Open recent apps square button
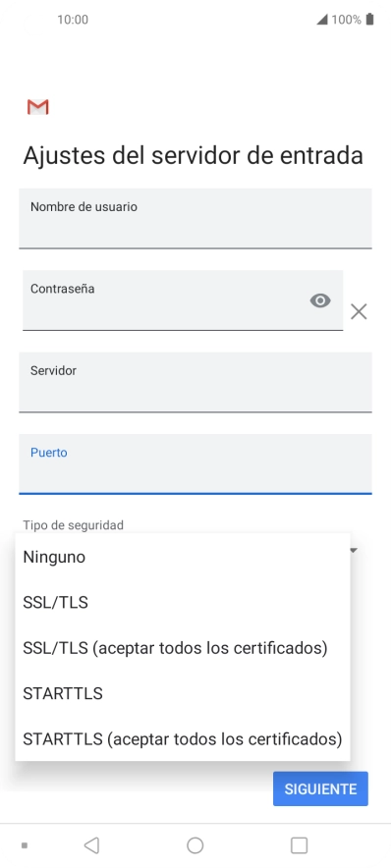 (299, 845)
